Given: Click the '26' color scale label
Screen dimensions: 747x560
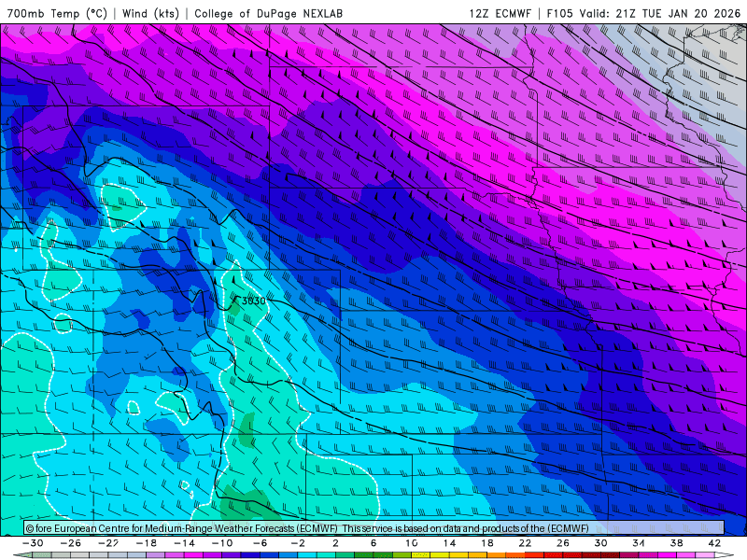Looking at the screenshot, I should coord(563,543).
